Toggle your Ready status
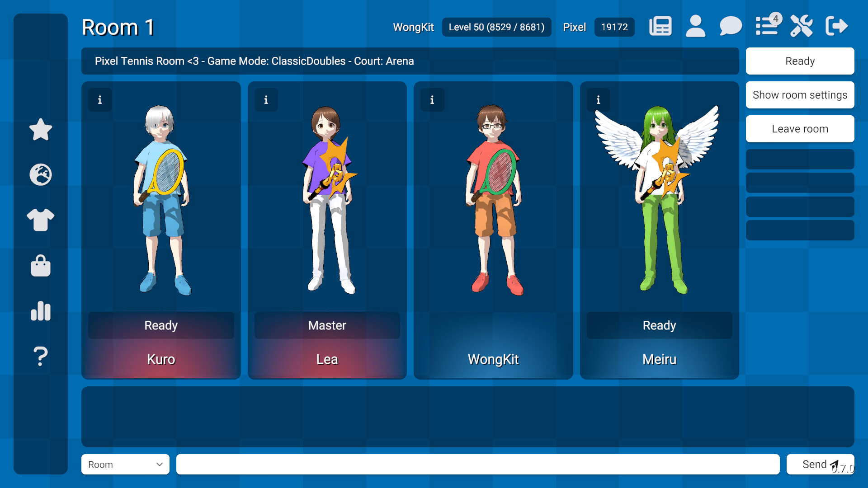Screen dimensions: 868x488 click(800, 61)
